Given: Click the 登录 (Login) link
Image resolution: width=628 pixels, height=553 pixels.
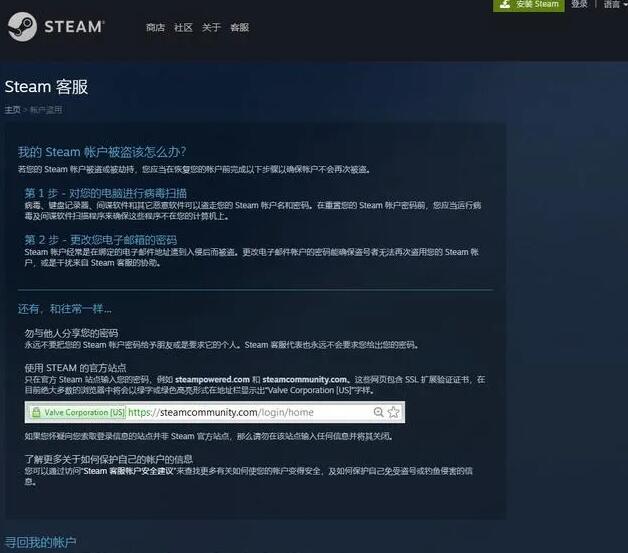Looking at the screenshot, I should [x=579, y=4].
